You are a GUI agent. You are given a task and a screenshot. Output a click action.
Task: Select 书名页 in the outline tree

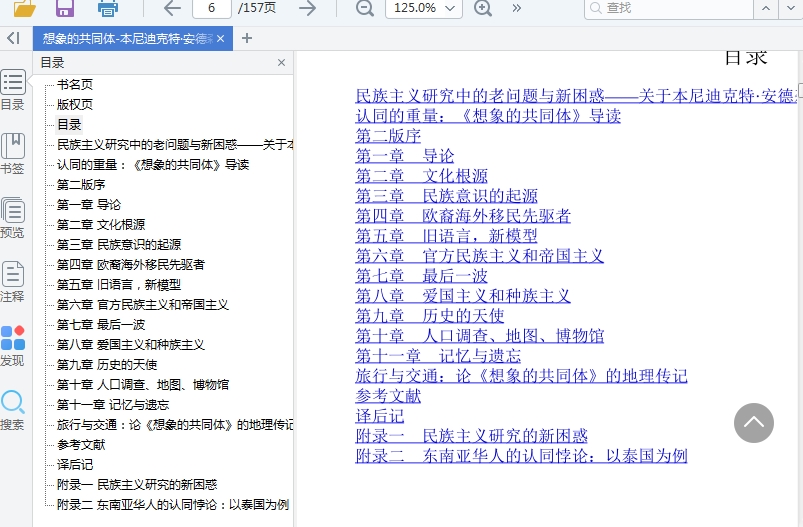[x=75, y=84]
